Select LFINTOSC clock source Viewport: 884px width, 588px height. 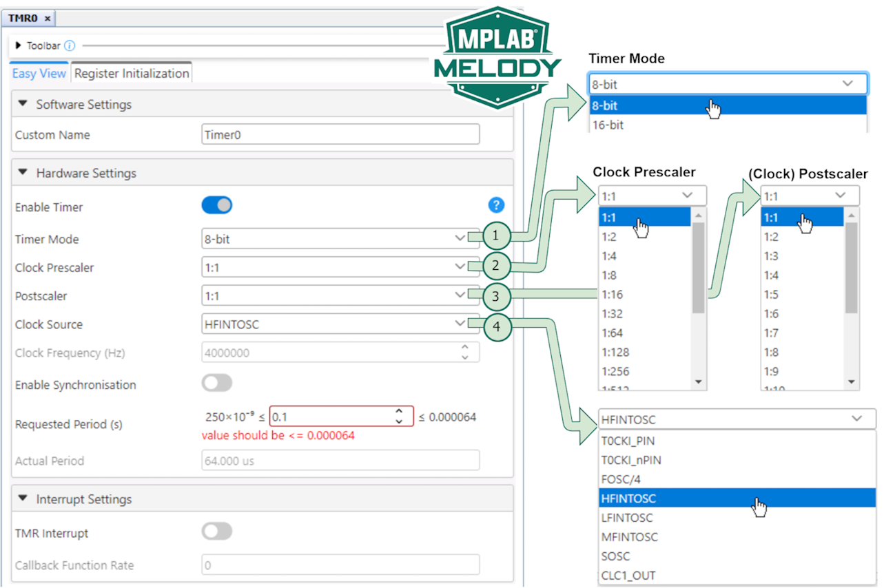click(737, 518)
